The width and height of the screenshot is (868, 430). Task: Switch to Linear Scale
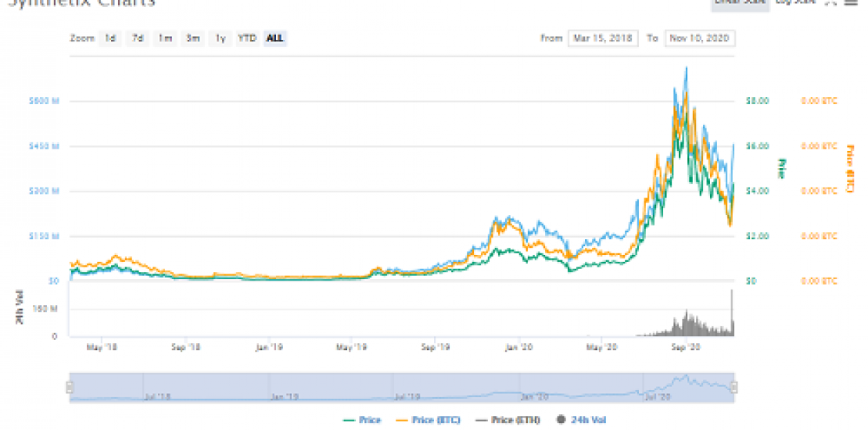coord(737,2)
